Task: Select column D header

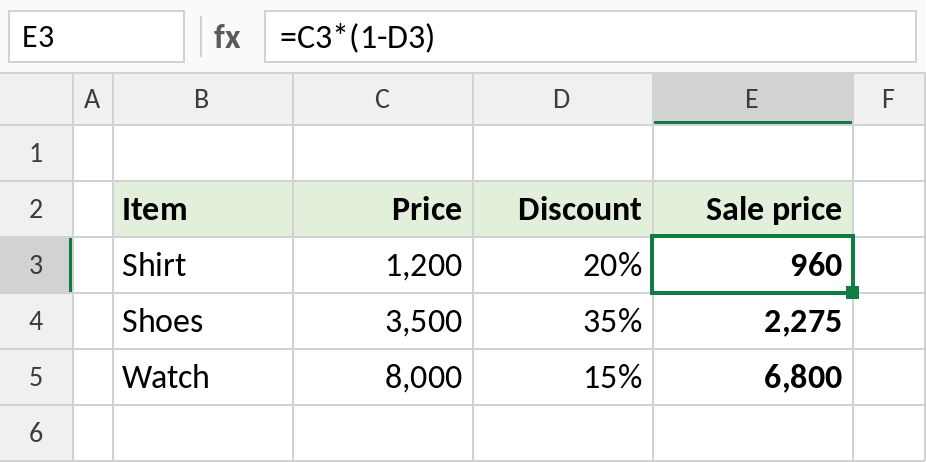Action: pos(563,99)
